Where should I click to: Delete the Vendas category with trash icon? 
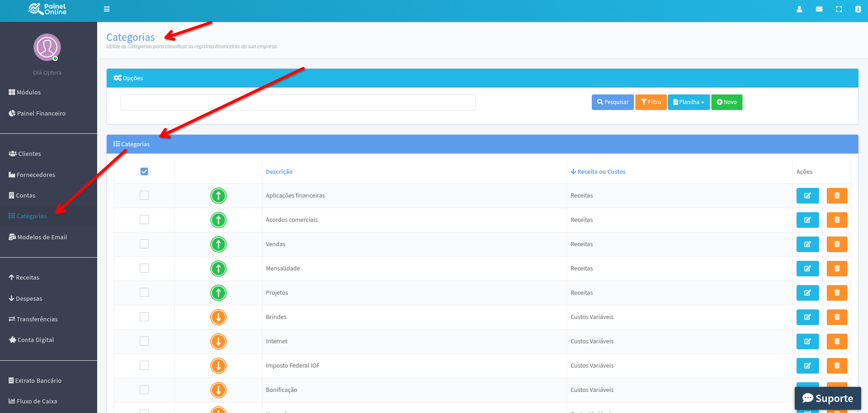[836, 244]
